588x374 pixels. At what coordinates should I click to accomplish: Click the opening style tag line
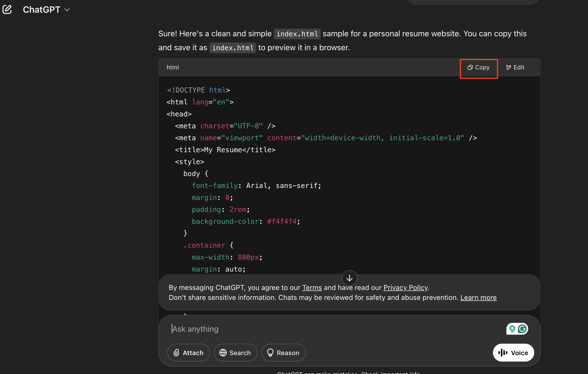point(189,162)
